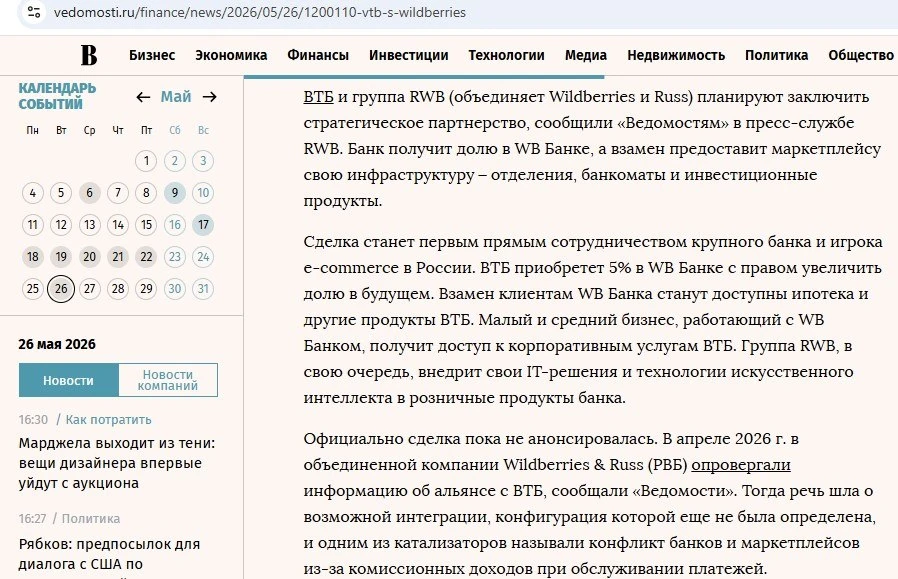This screenshot has width=898, height=579.
Task: Select May 30 in calendar
Action: [175, 289]
